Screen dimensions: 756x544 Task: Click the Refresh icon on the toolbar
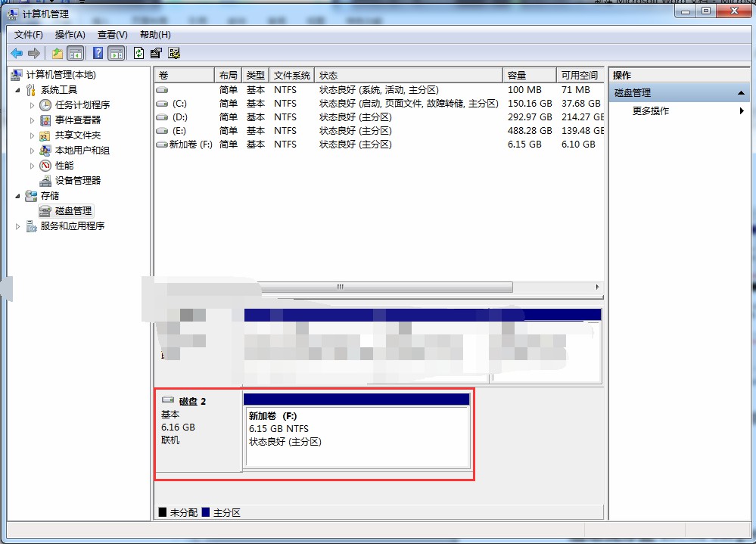point(138,53)
